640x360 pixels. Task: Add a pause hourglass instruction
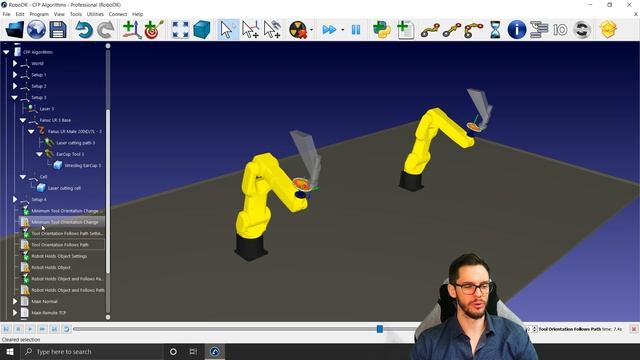tap(495, 30)
